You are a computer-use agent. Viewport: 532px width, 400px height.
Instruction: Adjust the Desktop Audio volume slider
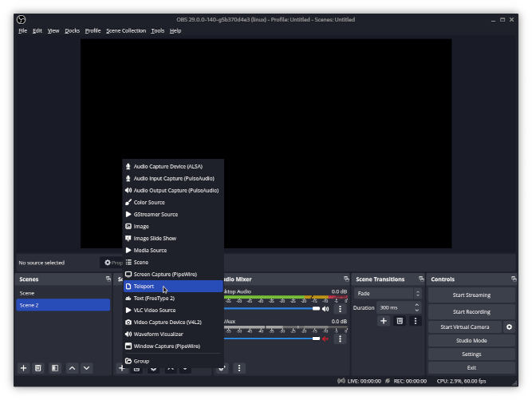(x=272, y=309)
